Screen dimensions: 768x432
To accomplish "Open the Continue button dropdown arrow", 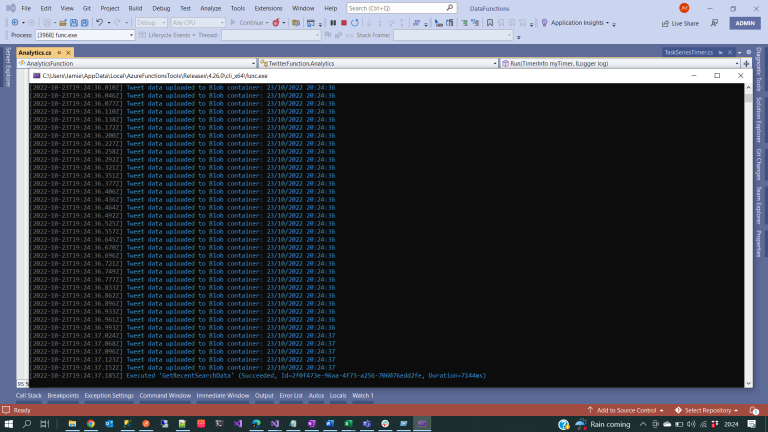I will tap(267, 23).
